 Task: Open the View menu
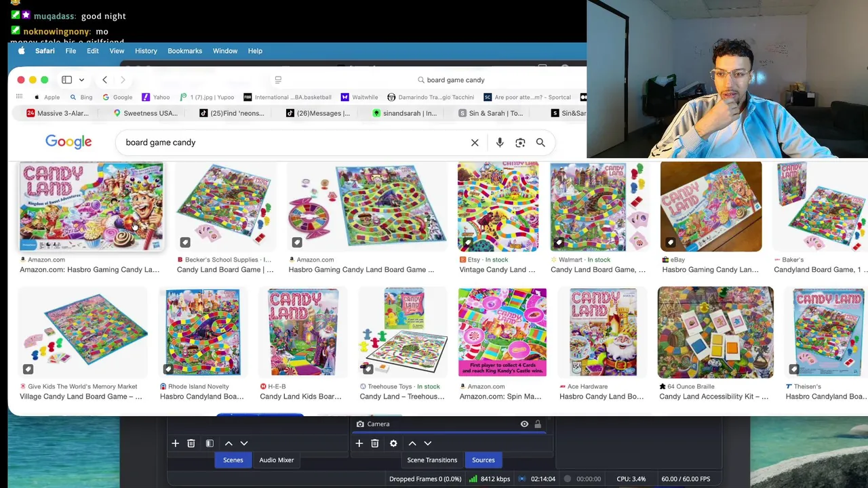click(117, 51)
